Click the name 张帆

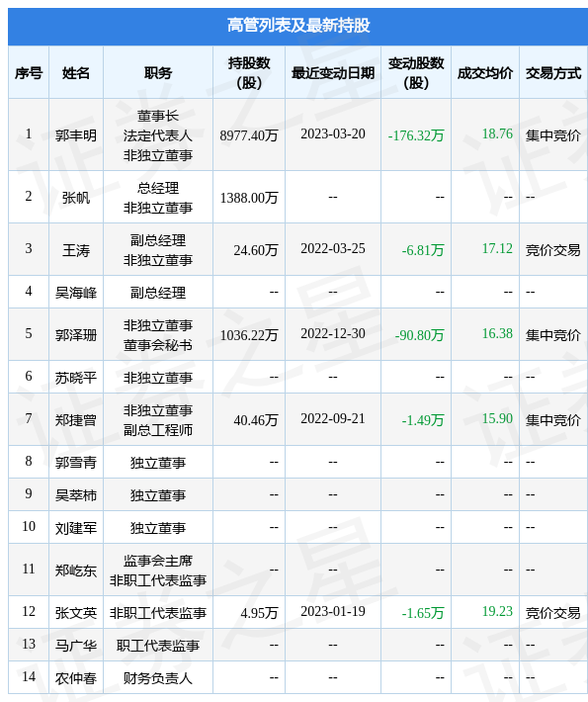(x=76, y=198)
